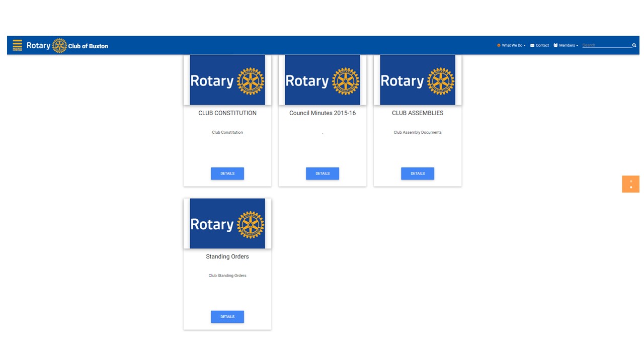Open DETAILS for Club Constitution
644x362 pixels.
(x=227, y=173)
